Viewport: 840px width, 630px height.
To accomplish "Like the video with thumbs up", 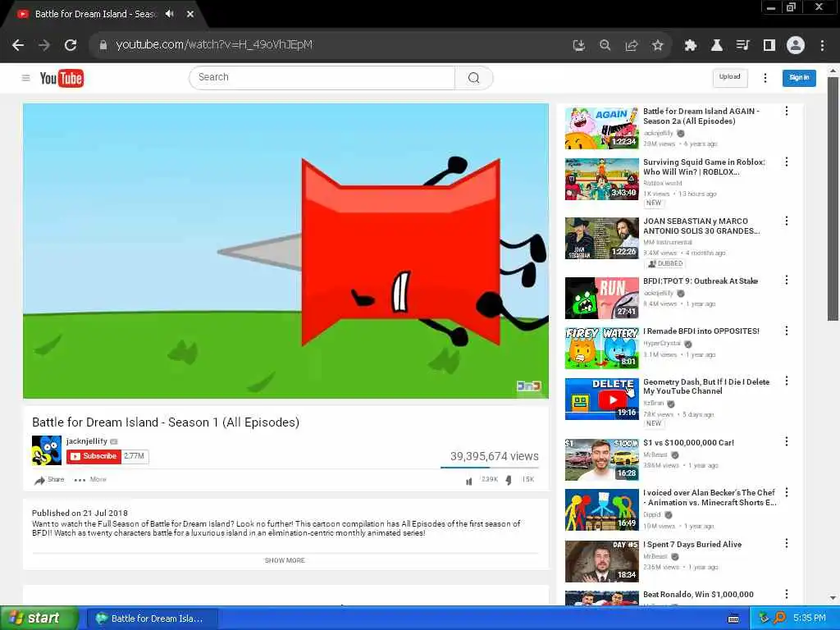I will point(469,480).
